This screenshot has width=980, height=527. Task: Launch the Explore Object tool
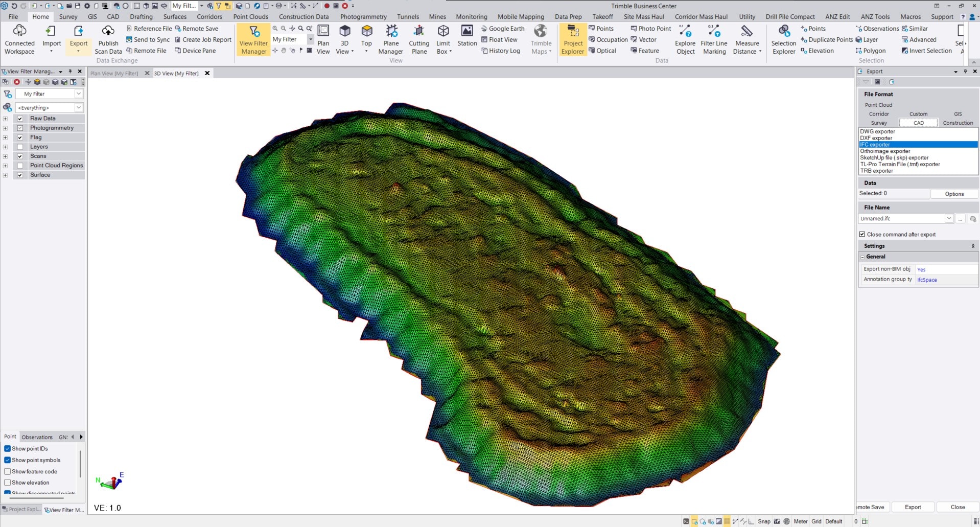685,39
